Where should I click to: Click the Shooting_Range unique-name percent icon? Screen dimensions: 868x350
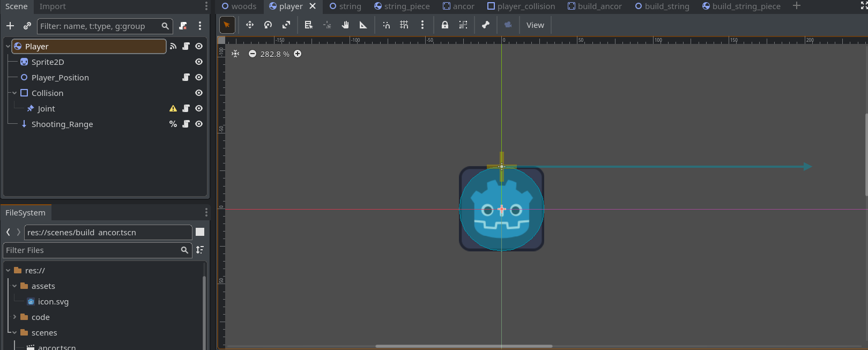tap(173, 124)
